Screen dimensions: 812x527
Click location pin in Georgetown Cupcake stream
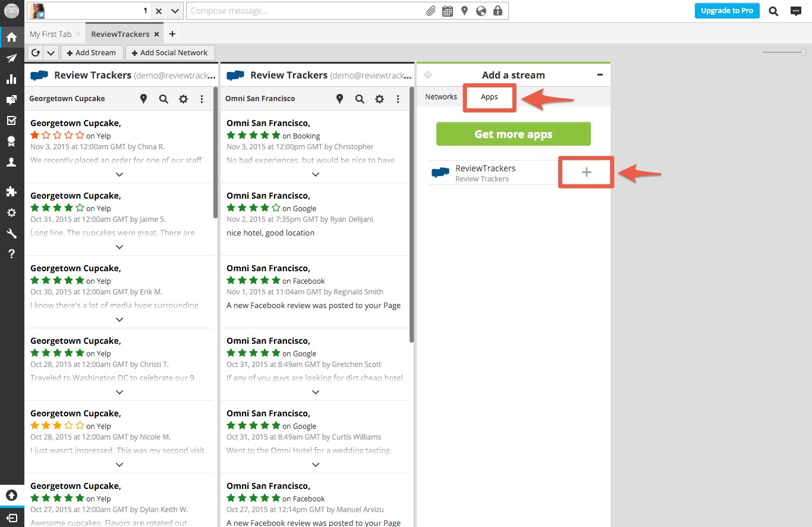pos(143,99)
